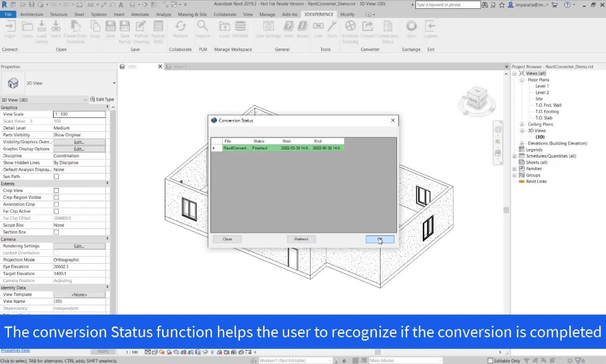Select T.O. Footing in Project Browser
Image resolution: width=606 pixels, height=364 pixels.
click(x=547, y=112)
